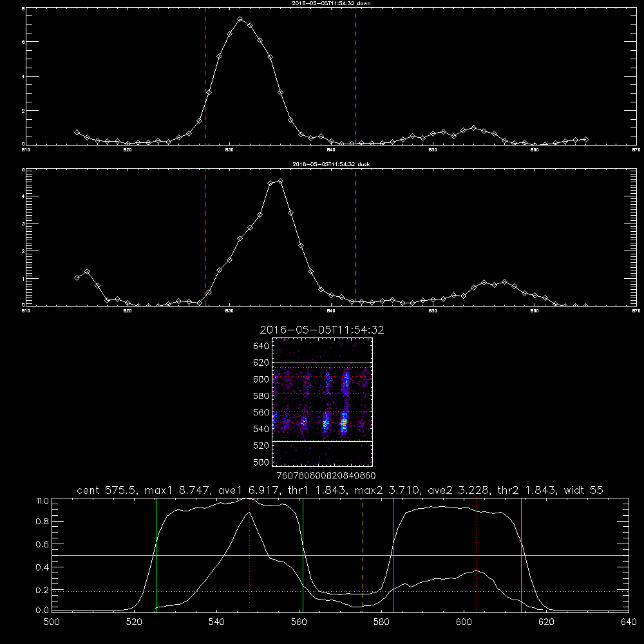Image resolution: width=644 pixels, height=644 pixels.
Task: Click the dusk plot title text
Action: click(331, 164)
